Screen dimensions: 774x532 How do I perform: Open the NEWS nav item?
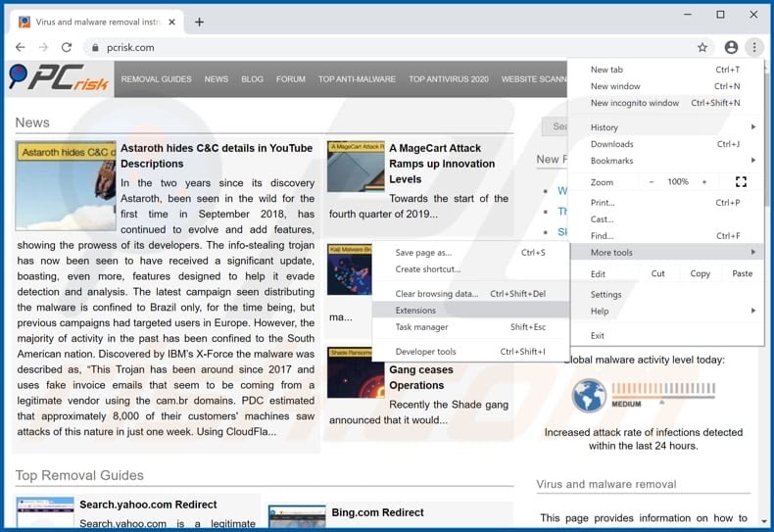[x=217, y=79]
